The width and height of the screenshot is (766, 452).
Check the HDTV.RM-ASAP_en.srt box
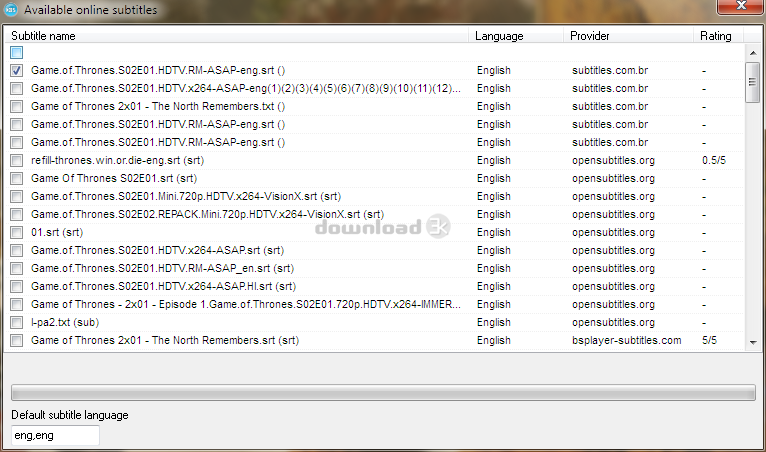click(x=17, y=269)
